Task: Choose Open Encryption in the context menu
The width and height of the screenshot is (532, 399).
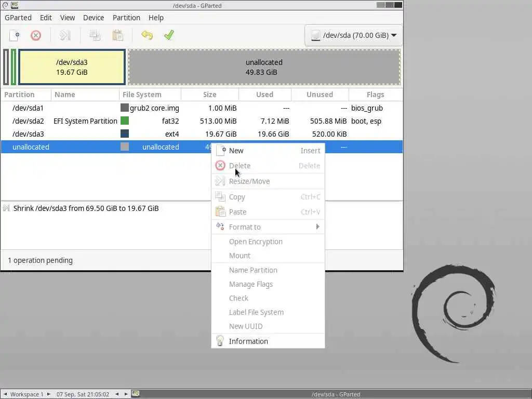Action: point(268,242)
